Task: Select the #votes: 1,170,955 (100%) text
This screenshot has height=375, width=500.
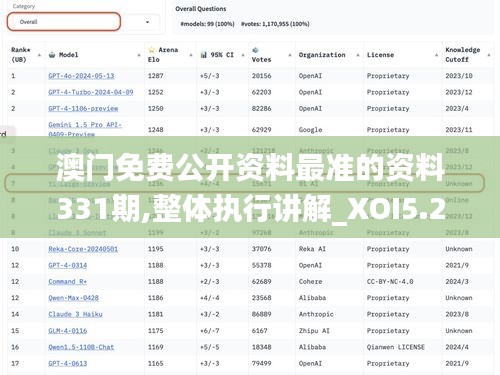Action: pos(275,24)
